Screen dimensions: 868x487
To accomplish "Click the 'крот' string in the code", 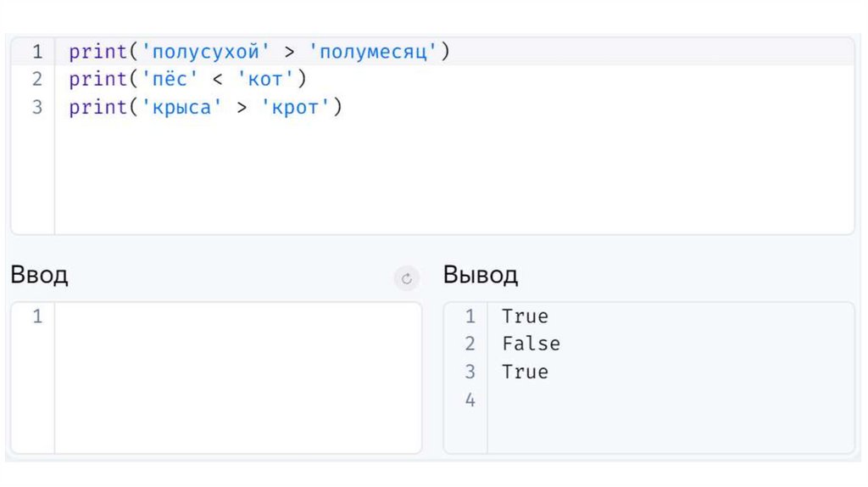I will (x=294, y=108).
